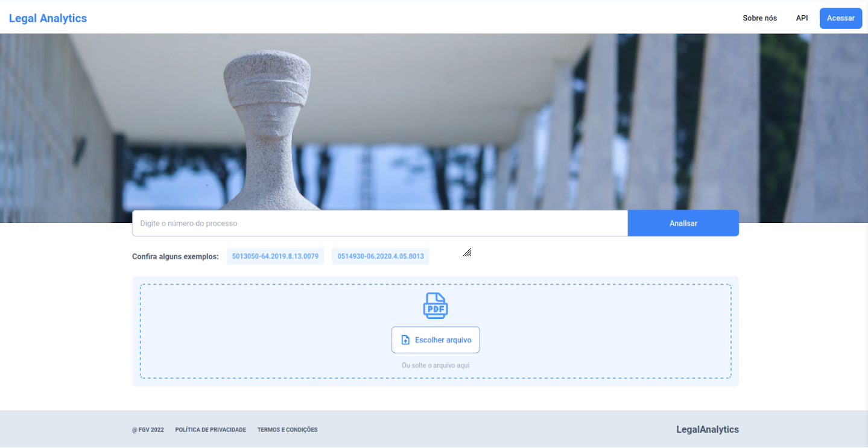868x448 pixels.
Task: Click the Acessar button
Action: point(840,18)
